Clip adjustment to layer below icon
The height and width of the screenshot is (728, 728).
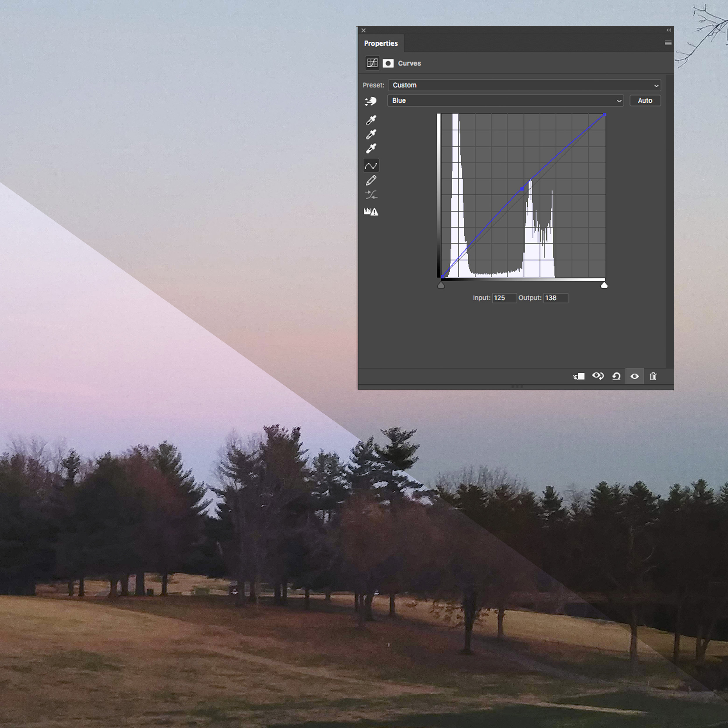pos(579,376)
